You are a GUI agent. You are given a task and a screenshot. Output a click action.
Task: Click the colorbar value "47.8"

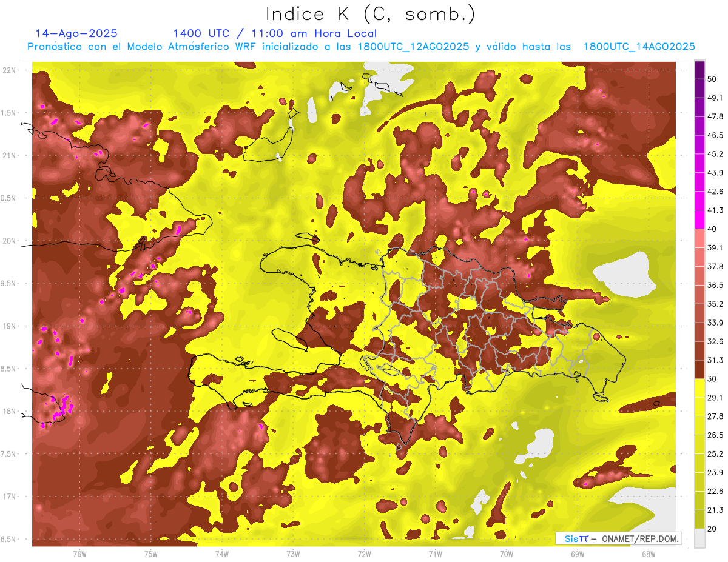(715, 116)
